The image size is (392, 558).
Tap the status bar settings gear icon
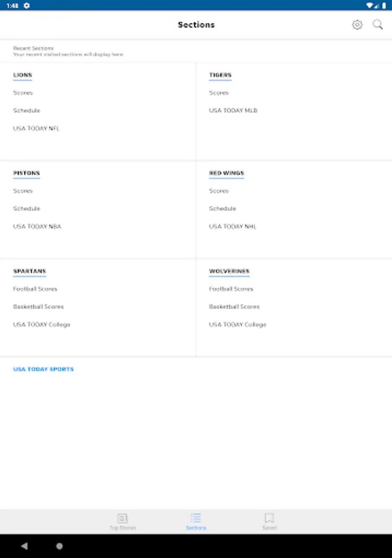pos(27,6)
